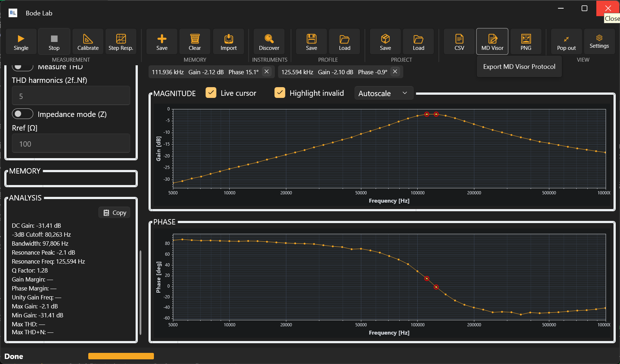The height and width of the screenshot is (364, 620).
Task: Click the Q Factor: 1.28 line
Action: pos(30,270)
